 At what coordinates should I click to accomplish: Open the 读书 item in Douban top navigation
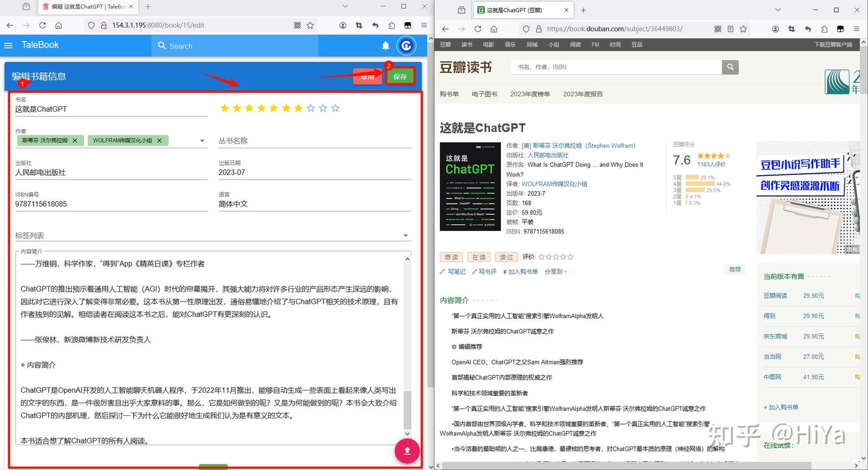[467, 45]
